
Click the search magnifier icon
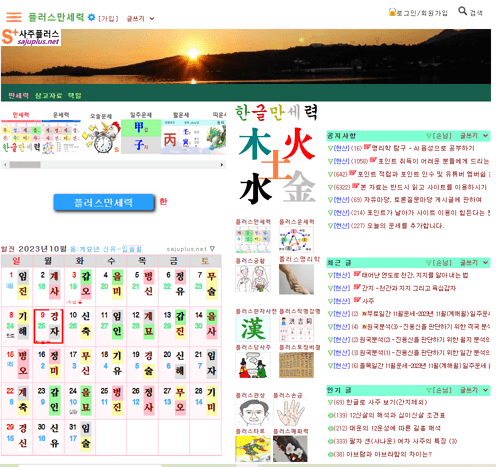point(463,11)
